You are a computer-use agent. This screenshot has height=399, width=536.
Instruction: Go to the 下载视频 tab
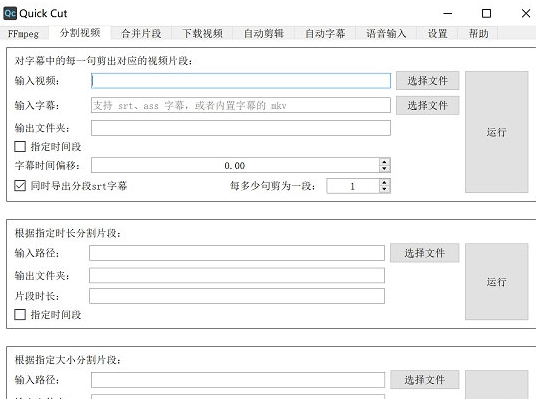[x=202, y=34]
